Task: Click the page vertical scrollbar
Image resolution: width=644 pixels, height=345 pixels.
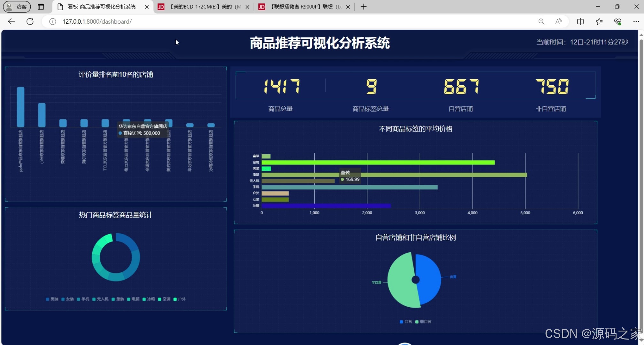Action: click(x=641, y=185)
